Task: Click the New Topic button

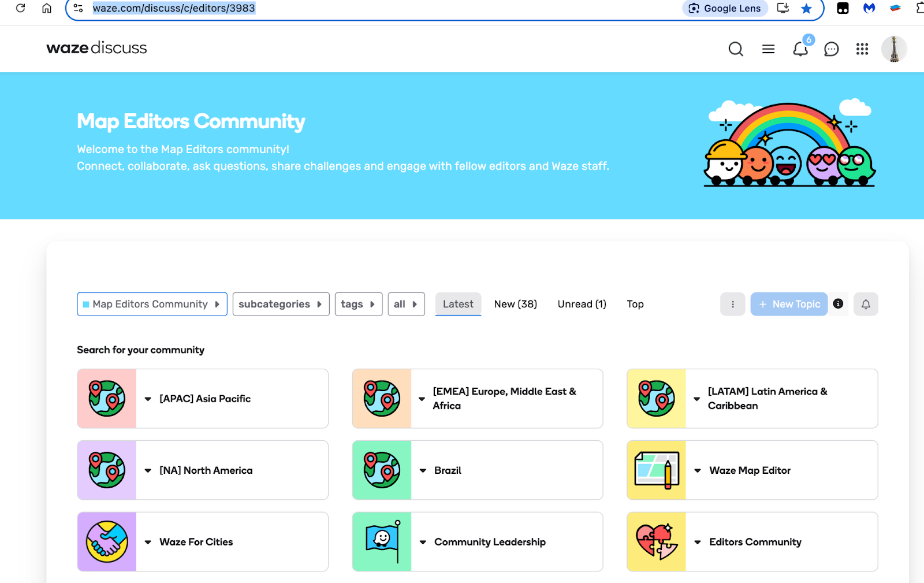Action: tap(789, 305)
